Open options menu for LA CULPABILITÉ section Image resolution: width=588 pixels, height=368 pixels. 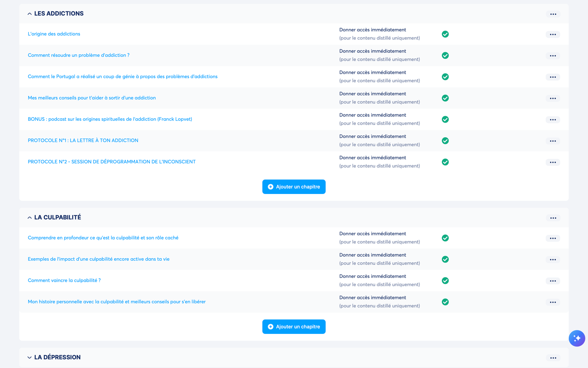[553, 218]
